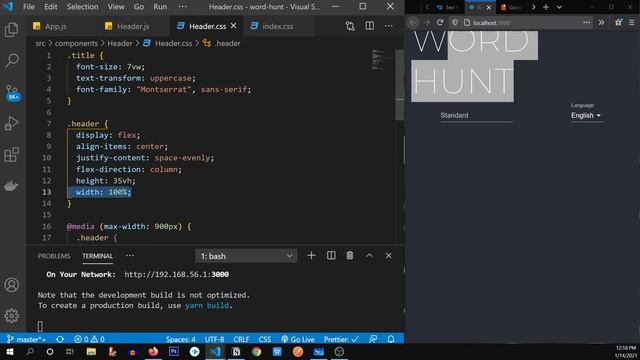This screenshot has height=360, width=640.
Task: Open the Edit menu
Action: (51, 7)
